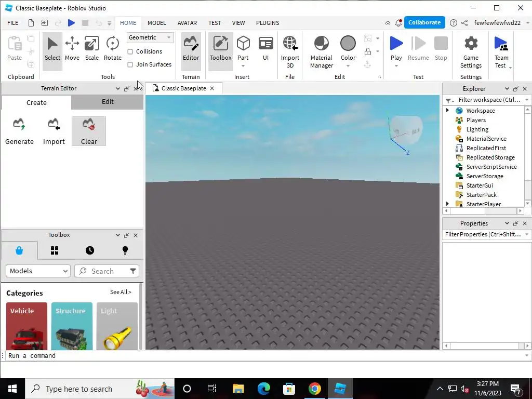Viewport: 532px width, 399px height.
Task: Open Properties panel options chevron
Action: [507, 223]
